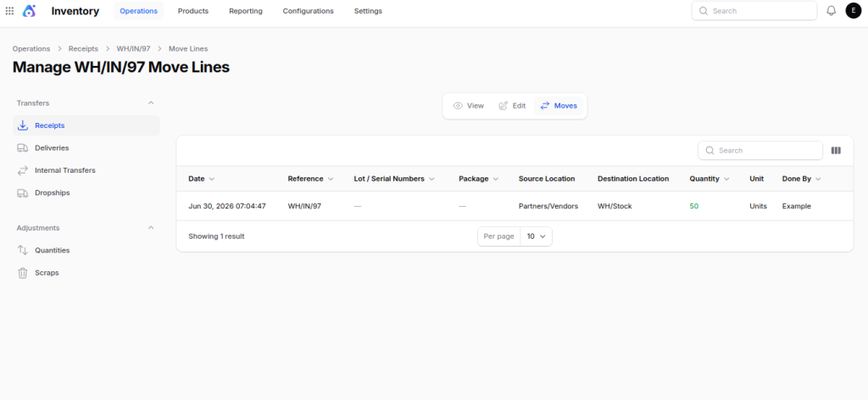This screenshot has width=868, height=400.
Task: Sort by the Quantity column
Action: [709, 179]
